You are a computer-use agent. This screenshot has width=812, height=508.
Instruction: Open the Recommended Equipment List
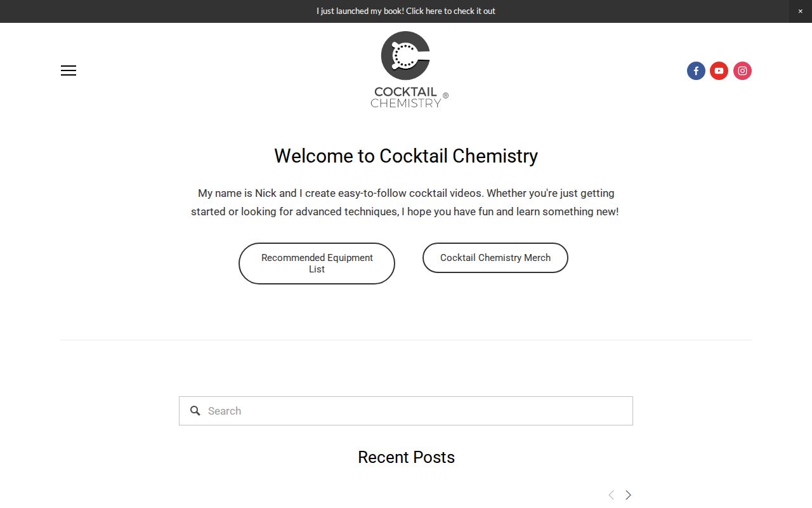[317, 263]
